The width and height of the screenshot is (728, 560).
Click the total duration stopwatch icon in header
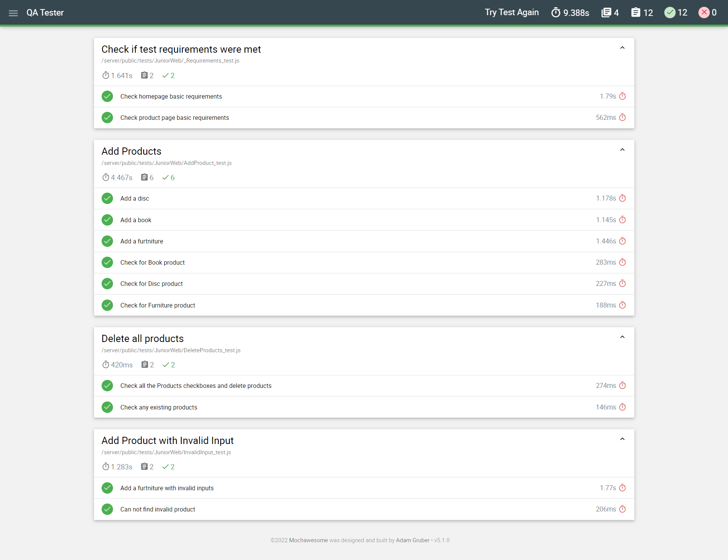click(556, 13)
